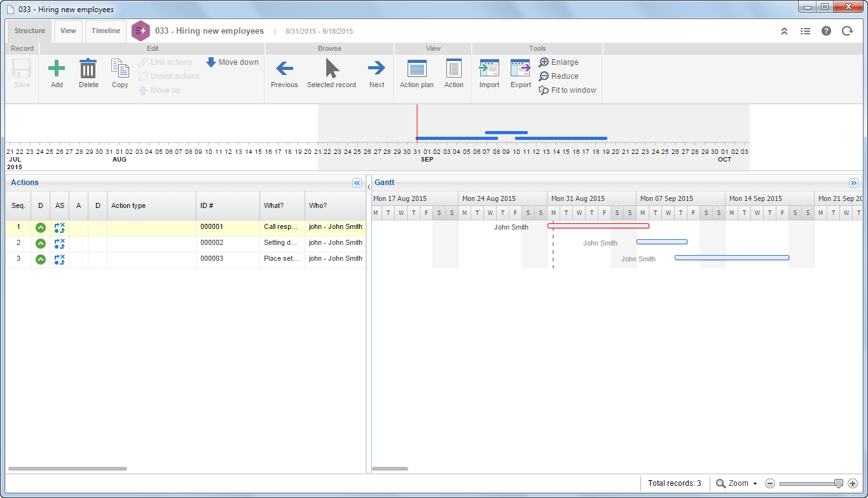
Task: Select ID cell 000001
Action: tap(228, 227)
